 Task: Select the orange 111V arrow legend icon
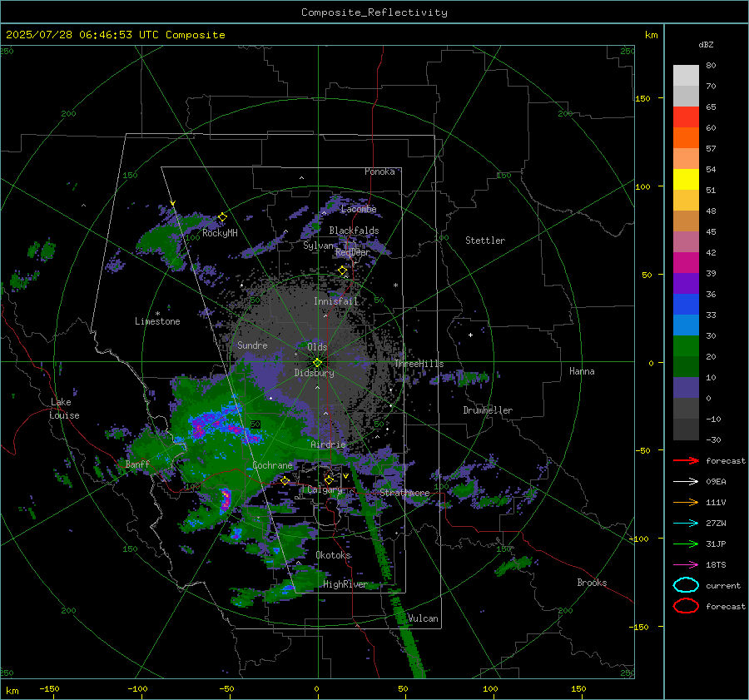(686, 502)
